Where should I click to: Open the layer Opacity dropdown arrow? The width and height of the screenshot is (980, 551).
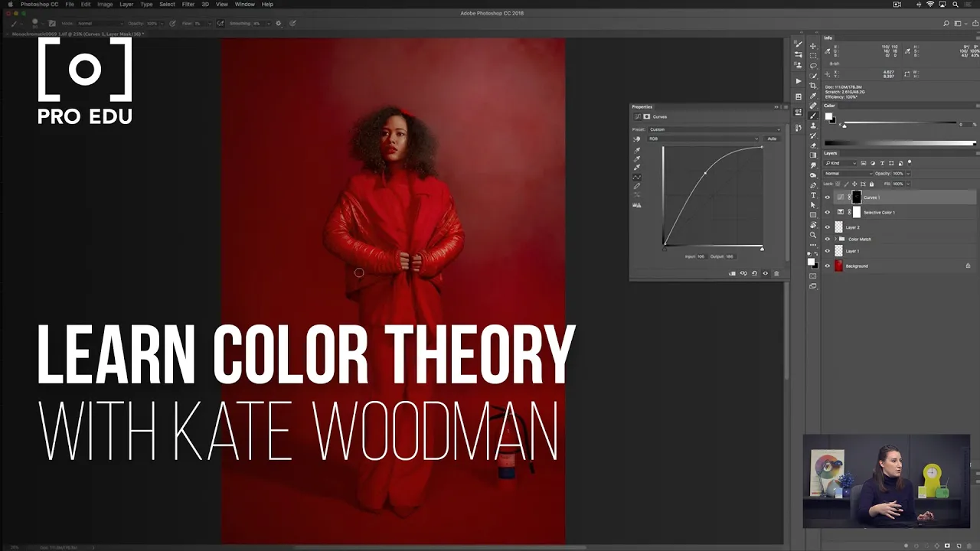(908, 174)
